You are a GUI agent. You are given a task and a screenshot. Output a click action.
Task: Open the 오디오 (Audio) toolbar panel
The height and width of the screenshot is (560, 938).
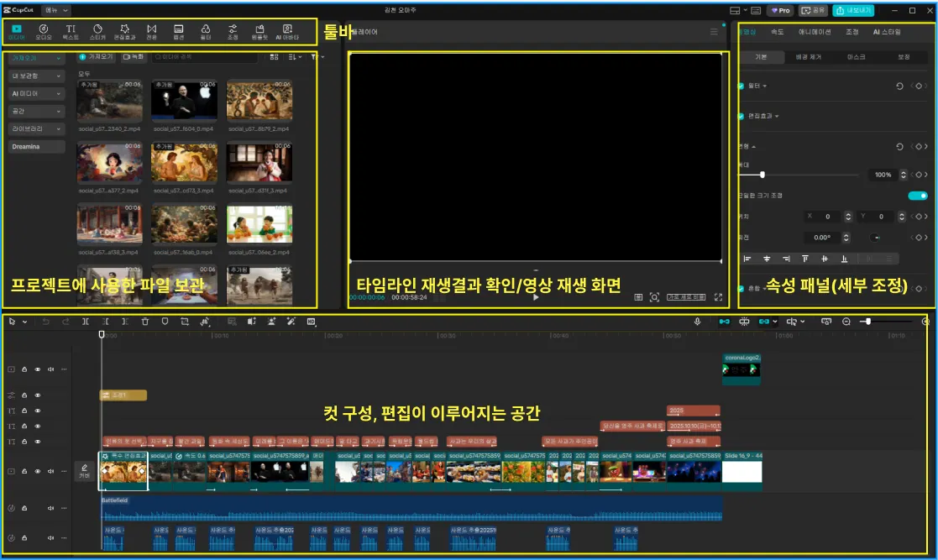(x=44, y=32)
